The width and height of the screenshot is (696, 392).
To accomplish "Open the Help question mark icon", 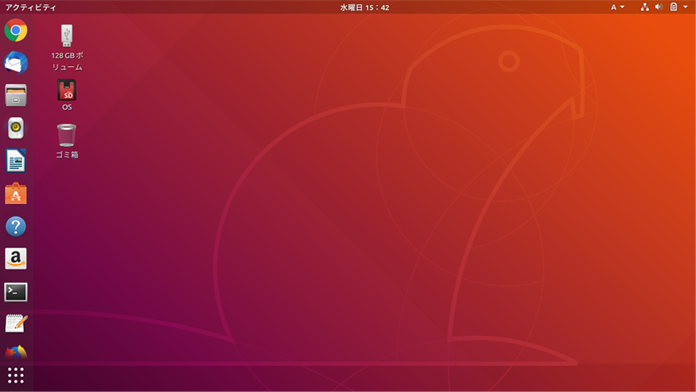I will [x=16, y=226].
